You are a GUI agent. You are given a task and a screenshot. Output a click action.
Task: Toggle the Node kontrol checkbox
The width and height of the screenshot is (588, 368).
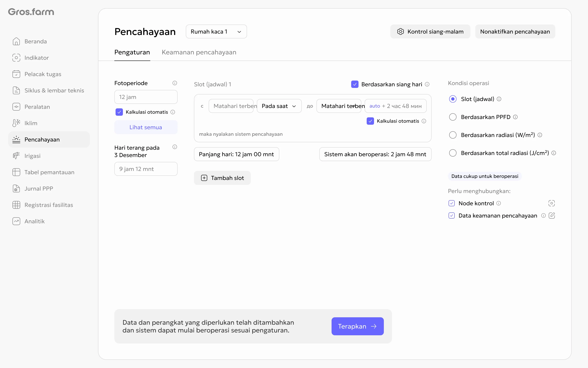pyautogui.click(x=451, y=203)
